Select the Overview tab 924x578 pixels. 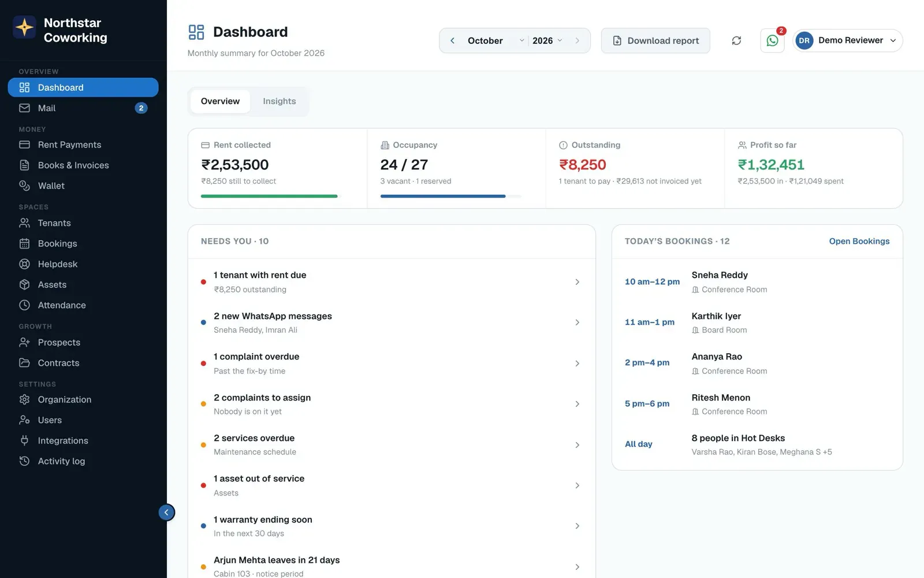coord(220,101)
